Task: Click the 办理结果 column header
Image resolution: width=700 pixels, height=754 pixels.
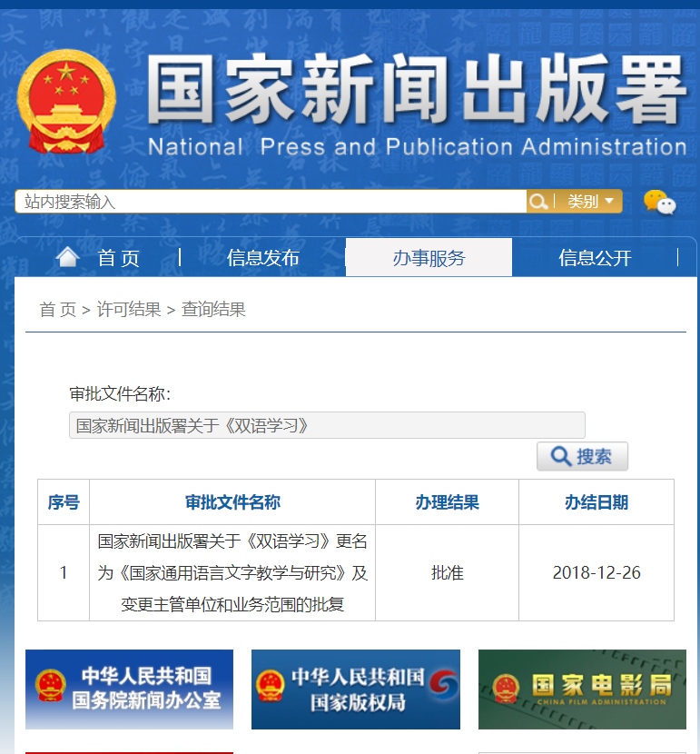Action: [447, 502]
